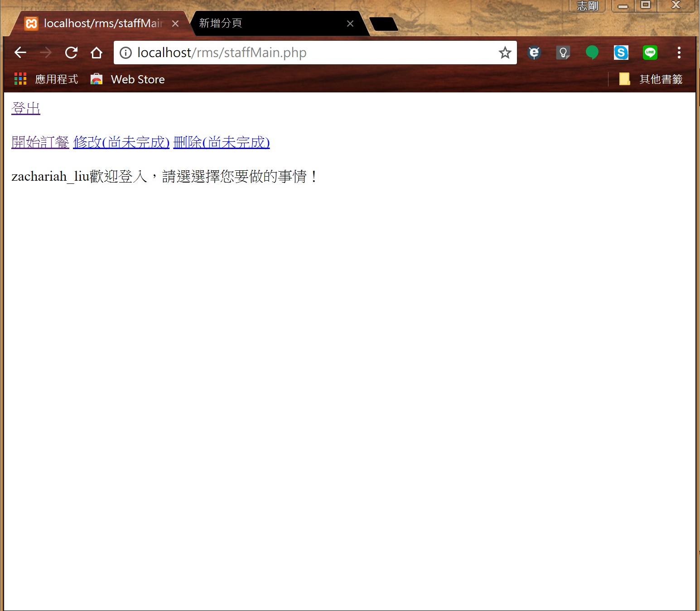Click the 登出 logout link
Viewport: 700px width, 611px height.
[x=26, y=108]
